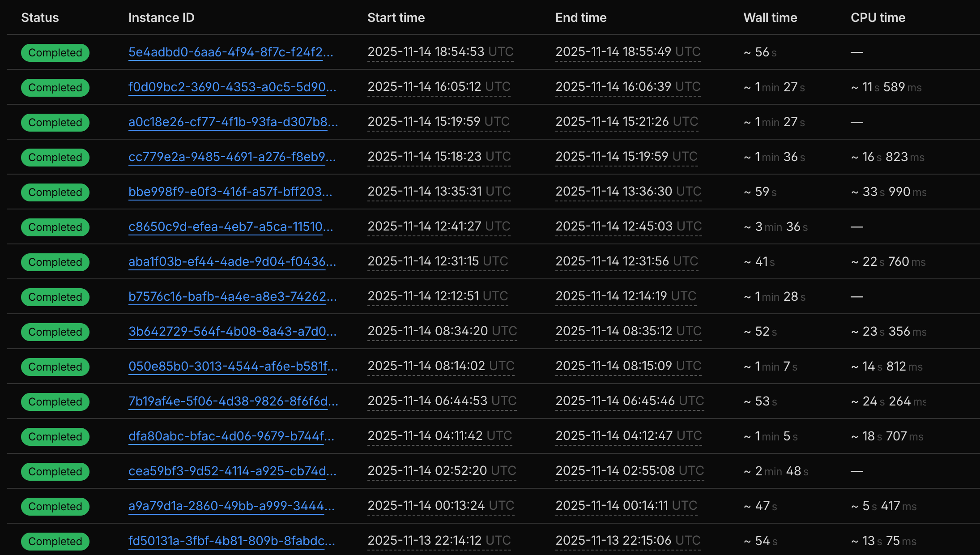Open instance cc779e2a-9485-4691 link
The height and width of the screenshot is (555, 980).
232,157
